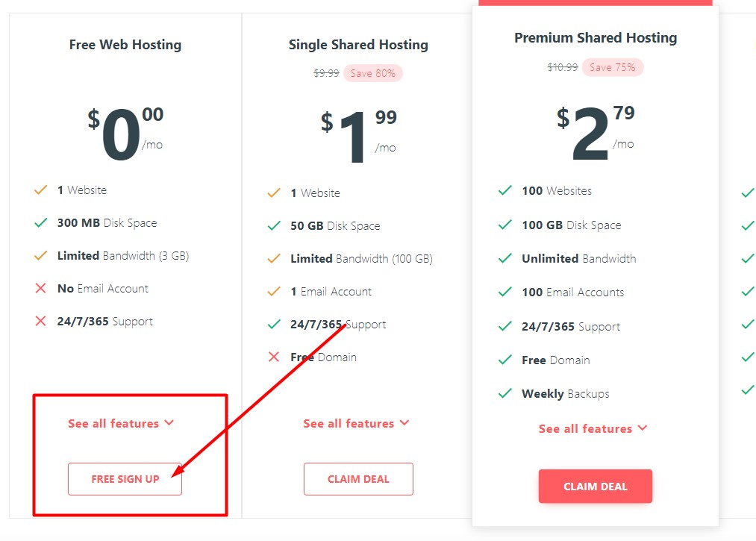Viewport: 756px width, 541px height.
Task: Click green check next to Weekly Backups
Action: point(504,393)
